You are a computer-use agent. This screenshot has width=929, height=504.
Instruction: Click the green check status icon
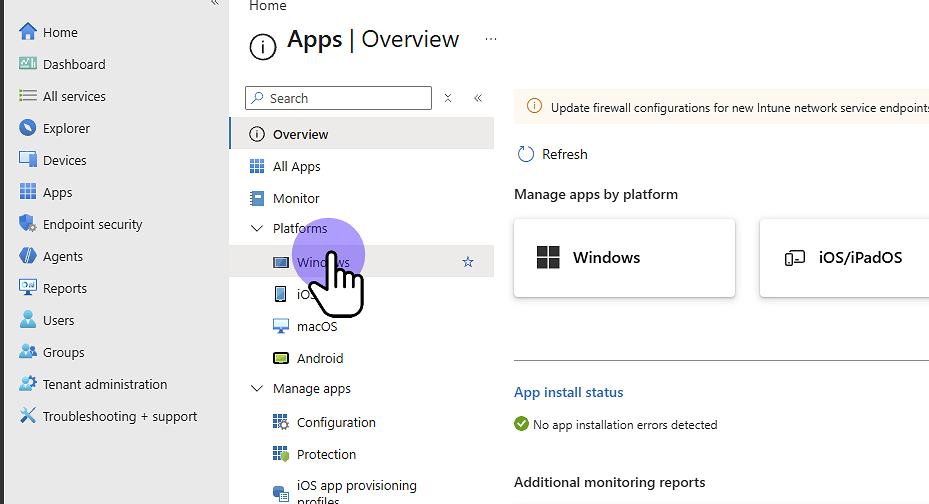(521, 424)
